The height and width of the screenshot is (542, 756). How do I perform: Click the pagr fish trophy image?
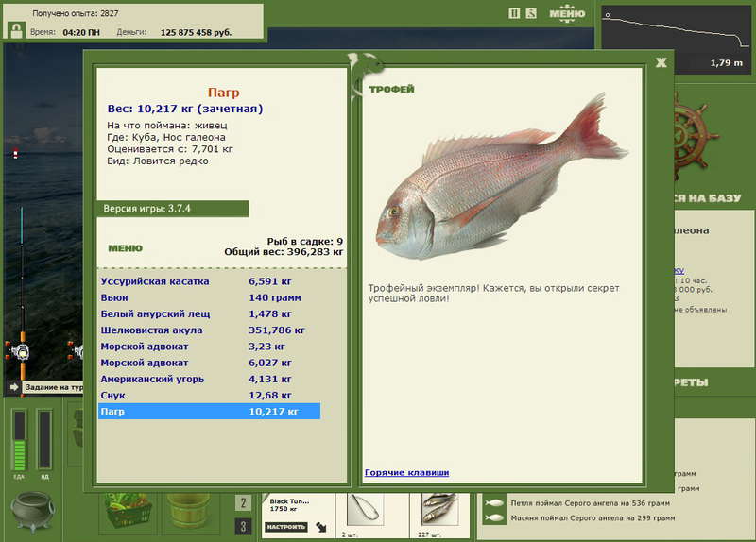(x=502, y=177)
